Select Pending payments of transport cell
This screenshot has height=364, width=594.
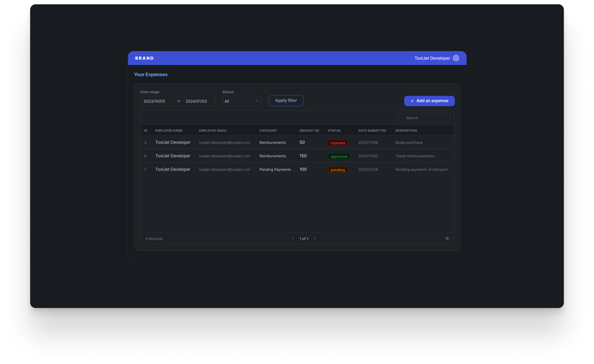(422, 170)
